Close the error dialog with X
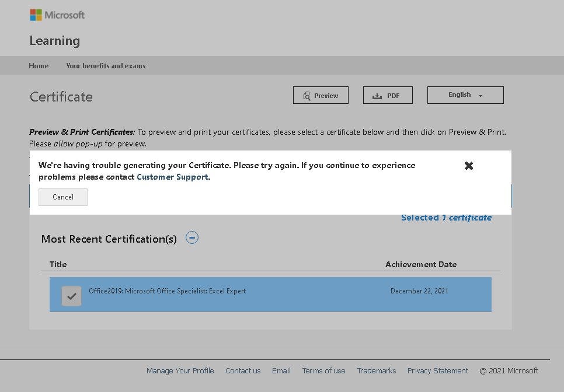 [469, 166]
